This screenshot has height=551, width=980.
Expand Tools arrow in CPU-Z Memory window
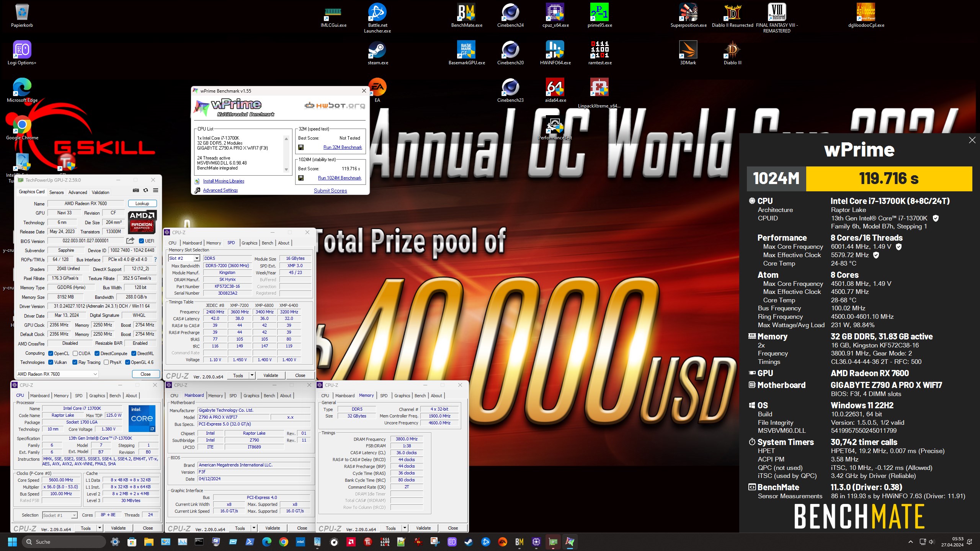[x=405, y=528]
